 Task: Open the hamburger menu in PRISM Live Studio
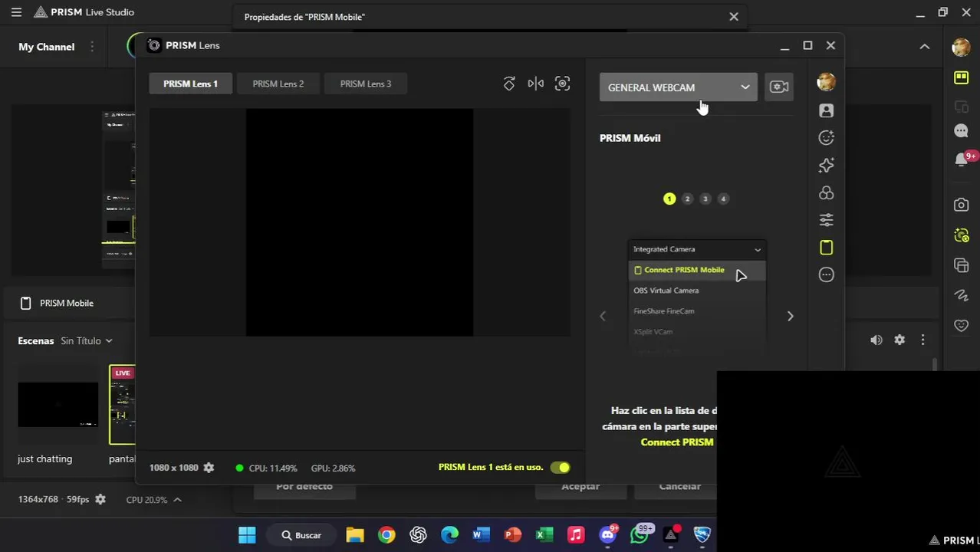(16, 12)
